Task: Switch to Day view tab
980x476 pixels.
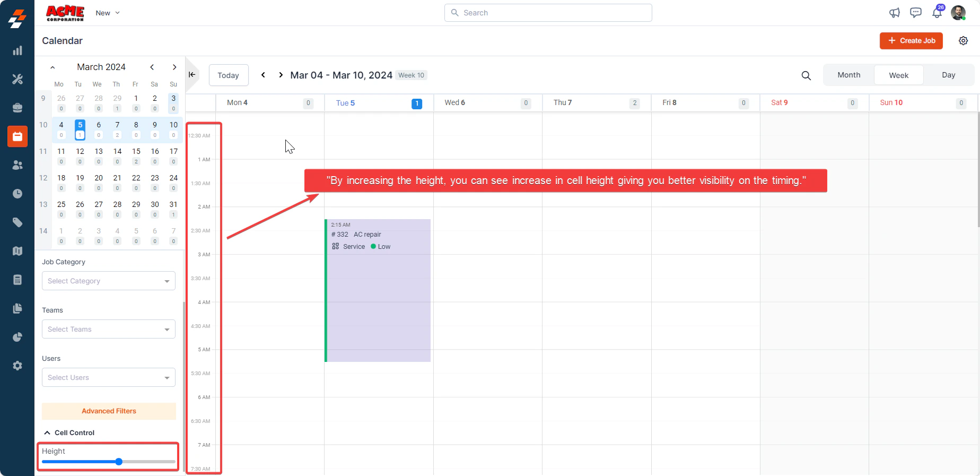Action: [x=948, y=75]
